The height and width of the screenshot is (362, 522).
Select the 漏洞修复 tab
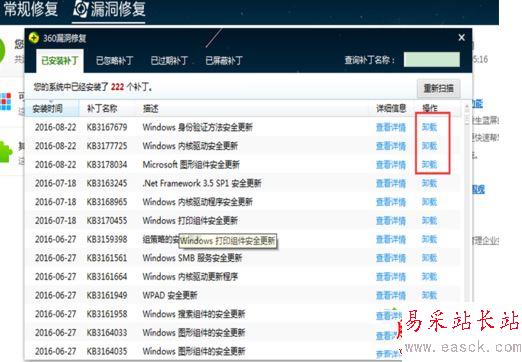click(109, 9)
